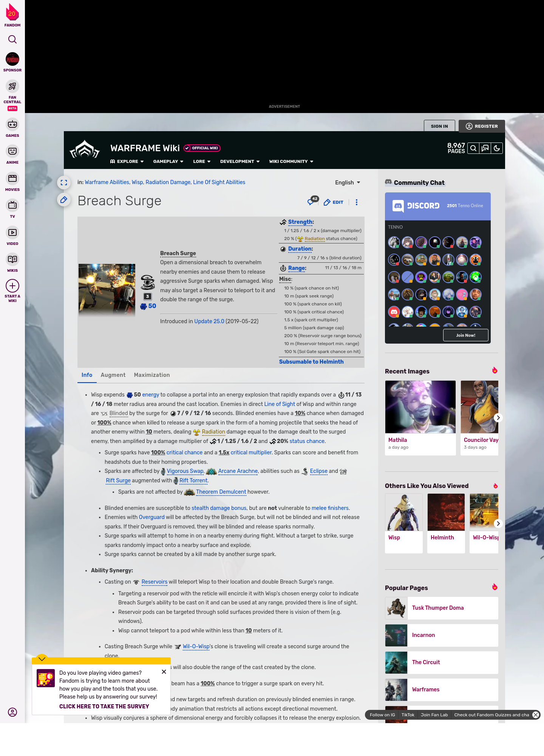Advance Others Like You carousel arrow
This screenshot has height=756, width=544.
coord(498,524)
